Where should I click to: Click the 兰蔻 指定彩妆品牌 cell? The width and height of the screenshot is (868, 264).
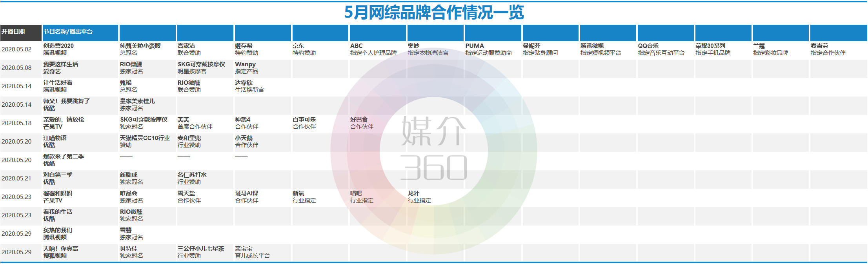pos(781,49)
